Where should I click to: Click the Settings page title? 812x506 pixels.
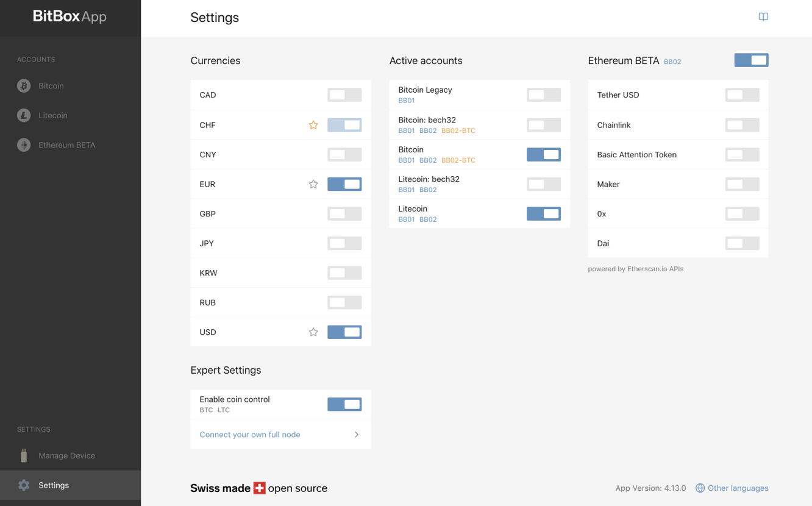click(215, 18)
